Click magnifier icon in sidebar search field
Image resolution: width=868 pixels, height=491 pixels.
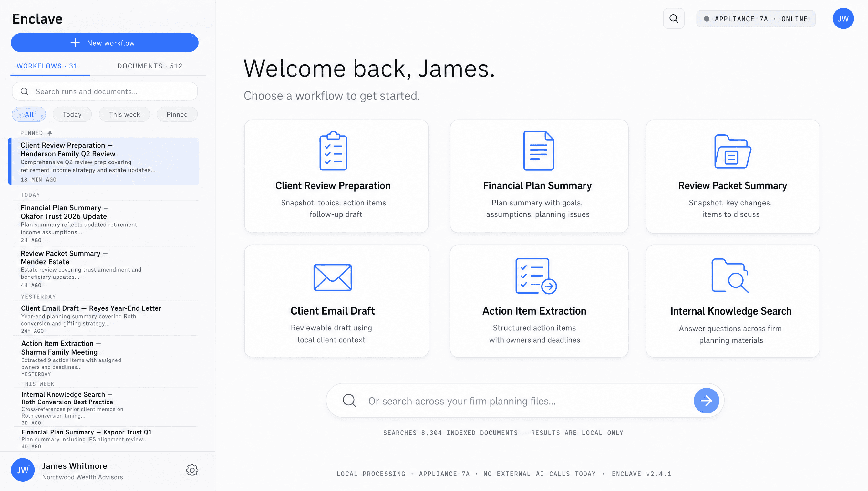25,91
